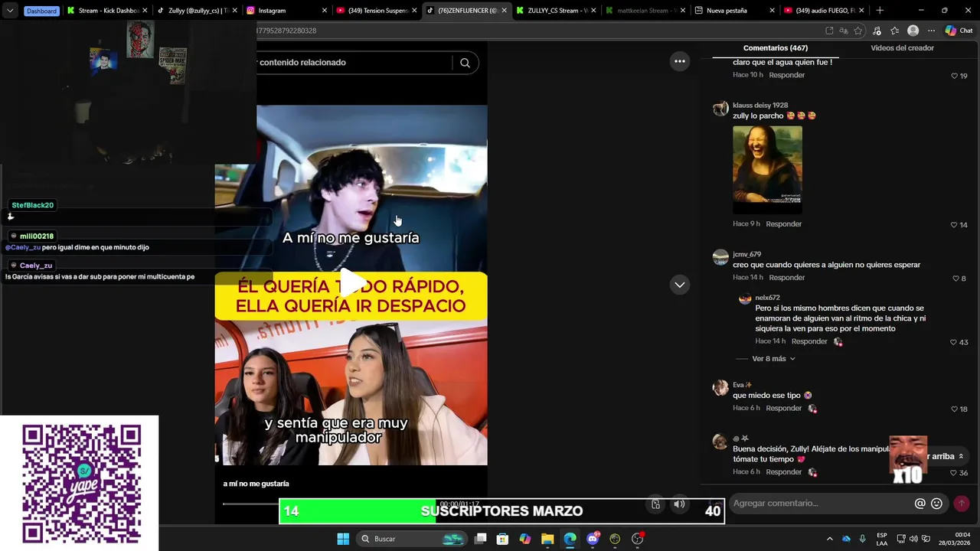
Task: Click the 'contenido relacionado' search field
Action: (356, 63)
